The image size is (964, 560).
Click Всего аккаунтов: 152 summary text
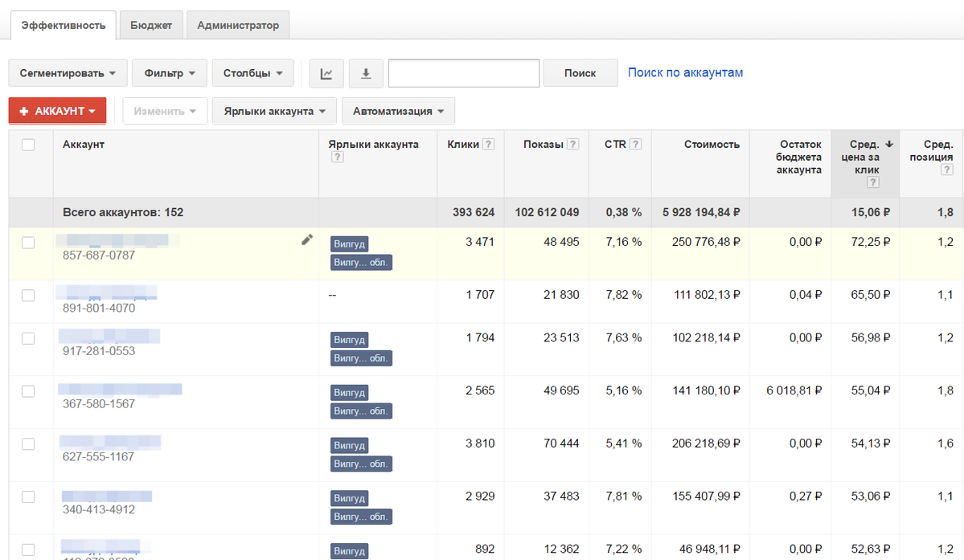123,212
